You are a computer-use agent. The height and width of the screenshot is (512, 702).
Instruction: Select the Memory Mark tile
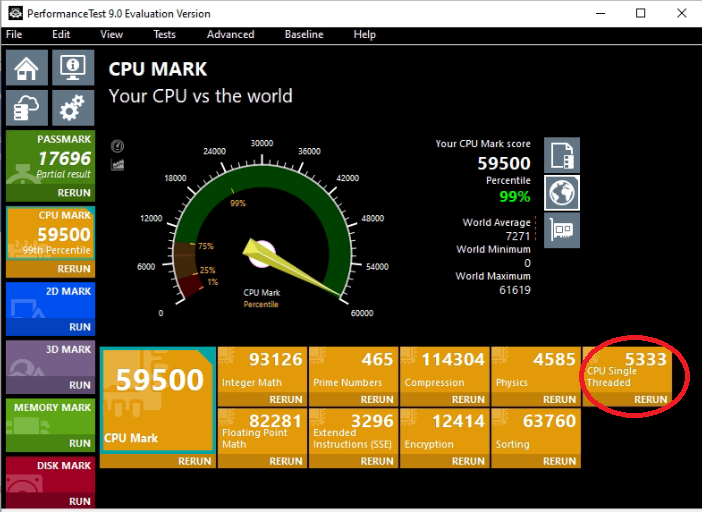(50, 418)
